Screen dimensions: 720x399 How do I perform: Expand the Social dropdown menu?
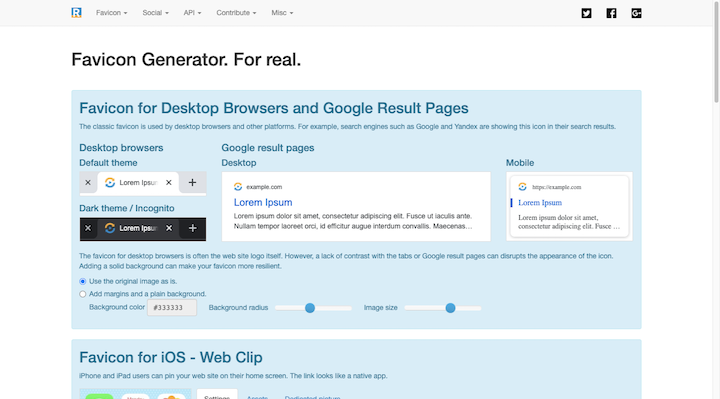[x=155, y=13]
